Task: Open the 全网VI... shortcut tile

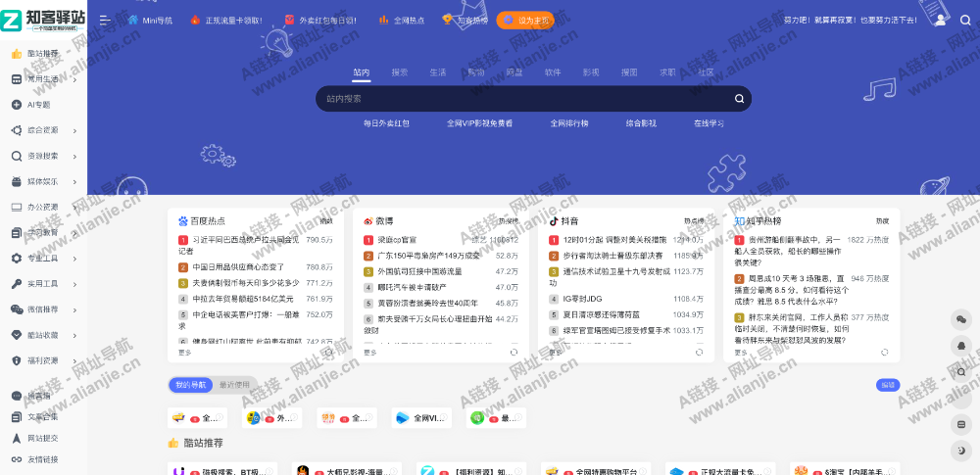Action: tap(421, 417)
